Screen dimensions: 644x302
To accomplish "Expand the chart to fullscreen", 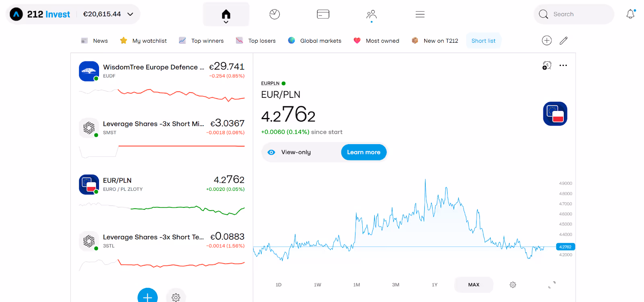I will (x=552, y=285).
